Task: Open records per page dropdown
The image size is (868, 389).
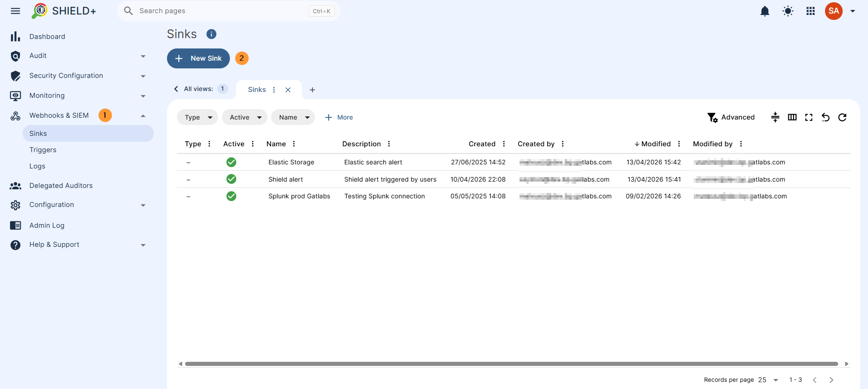Action: (768, 380)
